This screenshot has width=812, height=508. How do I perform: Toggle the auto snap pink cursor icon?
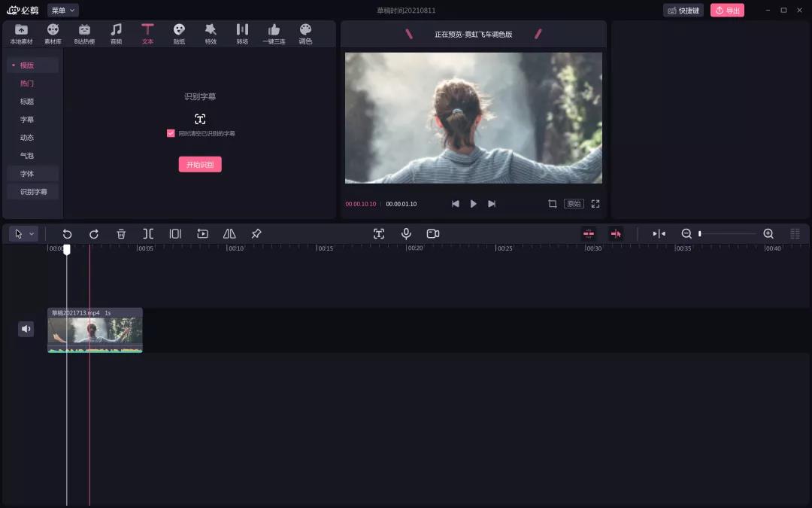coord(616,234)
